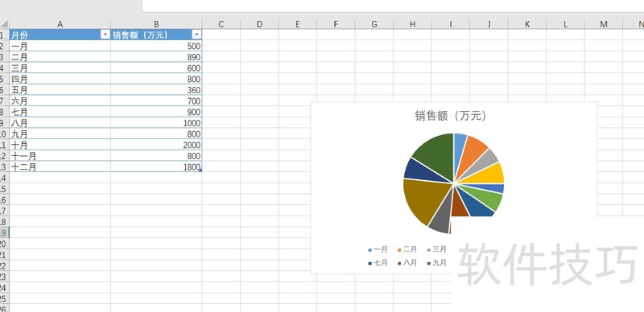Select column B header
Screen dimensions: 644x312
coord(156,24)
